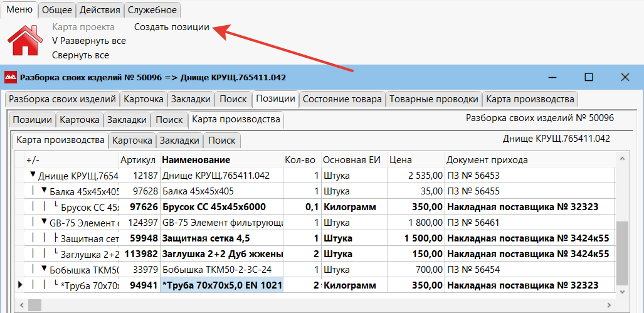Screen dimensions: 644x313
Task: Open the Действия ribbon tab
Action: pos(100,10)
